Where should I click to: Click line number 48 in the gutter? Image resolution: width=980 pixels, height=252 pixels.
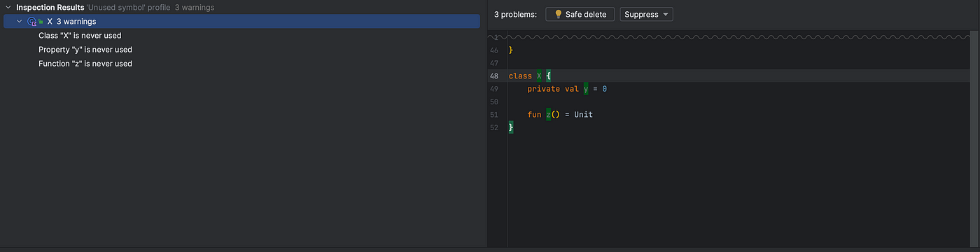[x=494, y=76]
